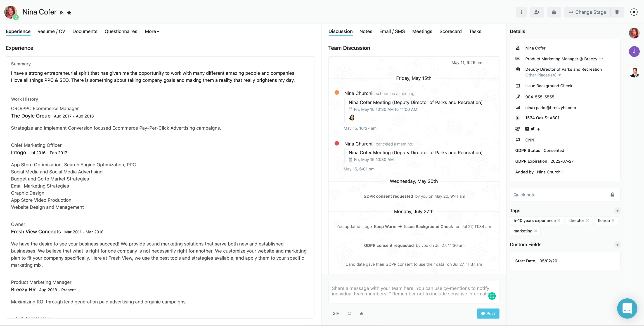The height and width of the screenshot is (326, 644).
Task: Click the trash delete candidate icon
Action: click(617, 12)
